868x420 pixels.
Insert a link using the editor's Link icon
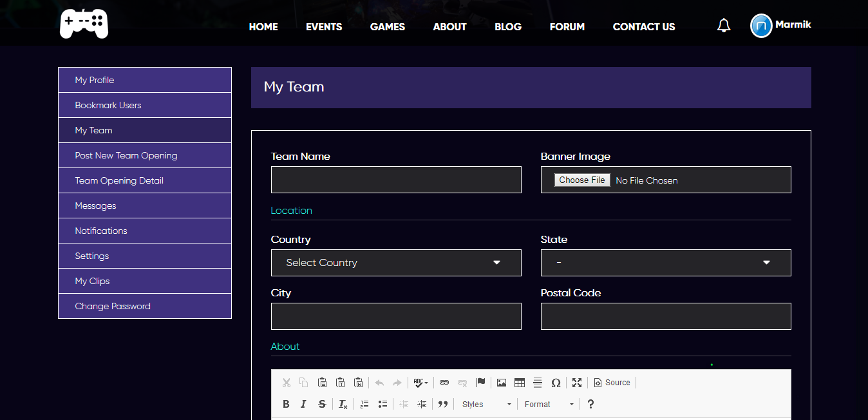[x=444, y=383]
